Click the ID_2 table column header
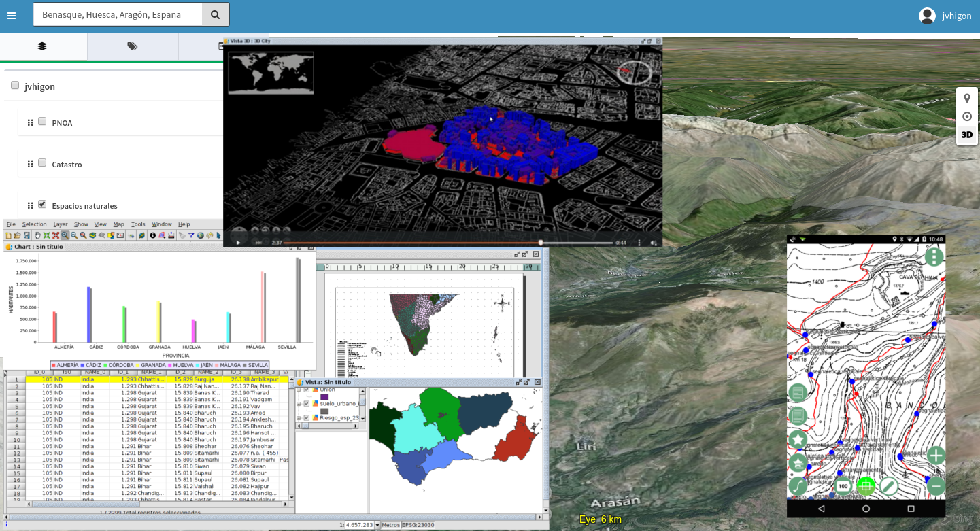This screenshot has height=531, width=980. (179, 372)
